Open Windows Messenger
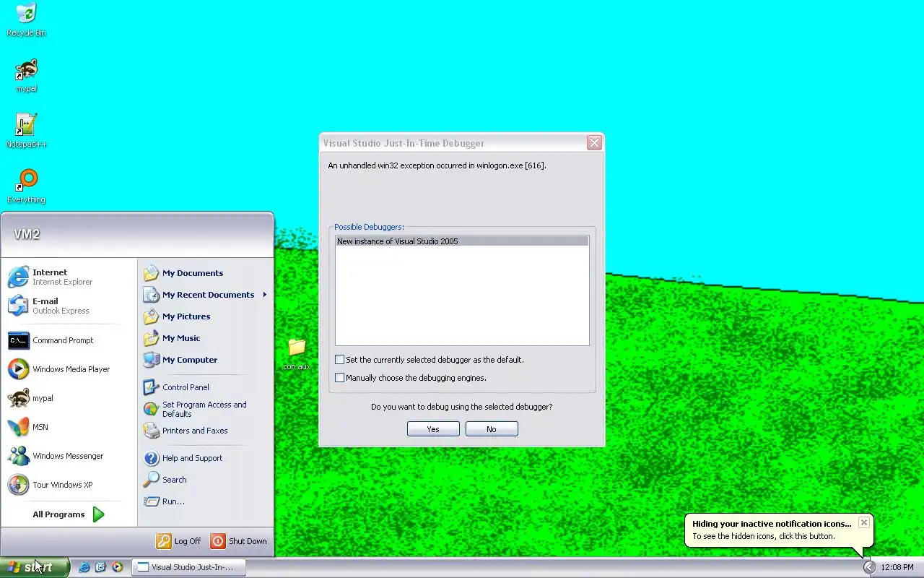 (x=69, y=456)
